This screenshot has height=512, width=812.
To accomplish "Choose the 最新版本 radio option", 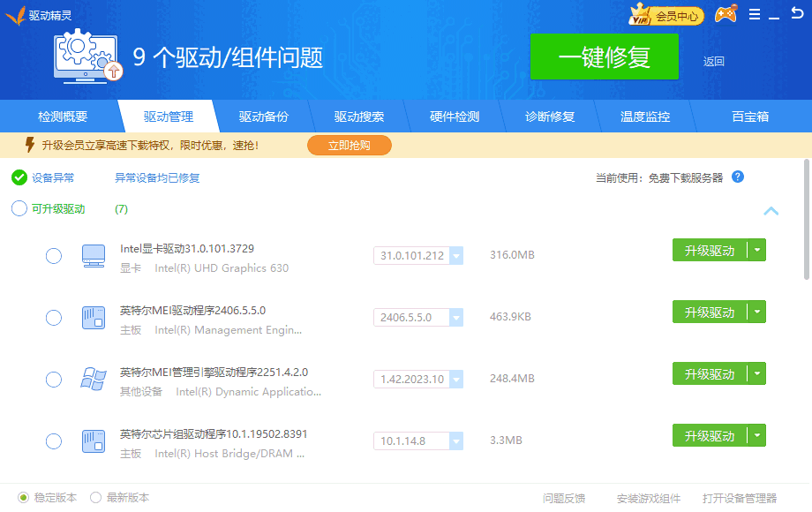I will (96, 497).
